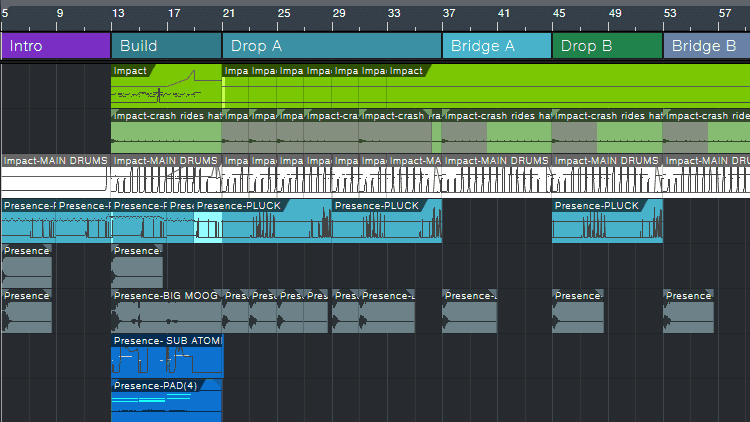Select the Bridge B arranger section

coord(706,46)
